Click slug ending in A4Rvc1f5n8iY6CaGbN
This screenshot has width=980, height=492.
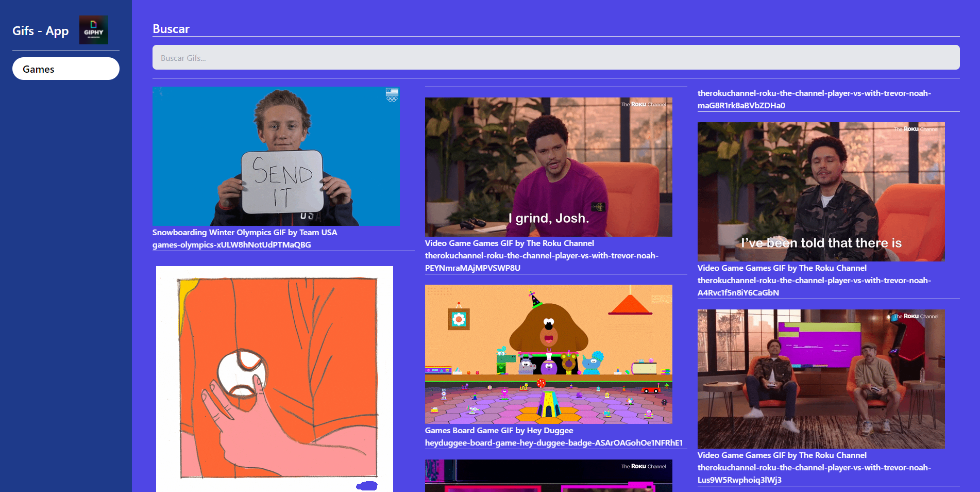(814, 287)
